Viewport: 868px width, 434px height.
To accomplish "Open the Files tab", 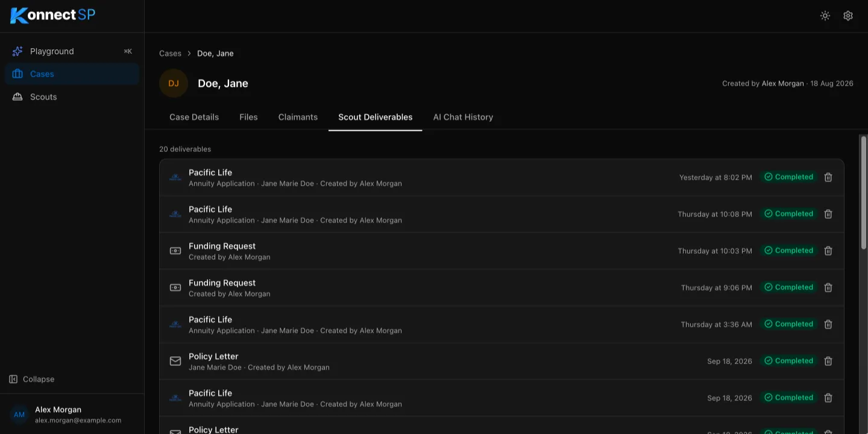I will 248,117.
